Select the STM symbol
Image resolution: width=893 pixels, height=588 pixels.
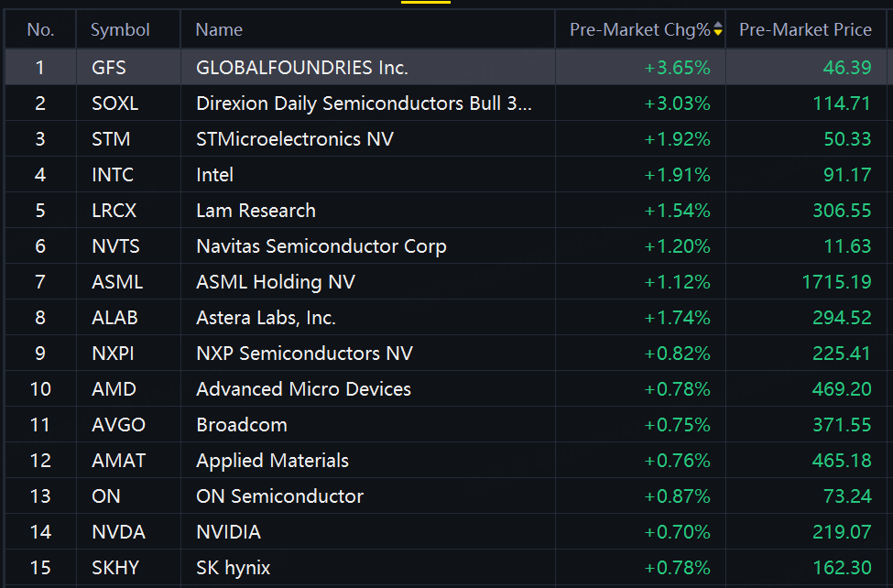point(111,139)
